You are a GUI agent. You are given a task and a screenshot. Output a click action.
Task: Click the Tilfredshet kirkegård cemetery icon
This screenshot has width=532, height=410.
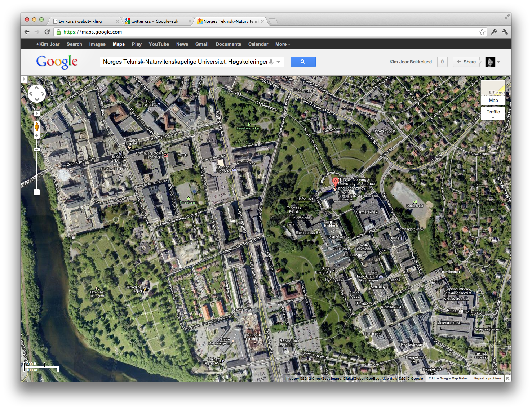pos(97,288)
